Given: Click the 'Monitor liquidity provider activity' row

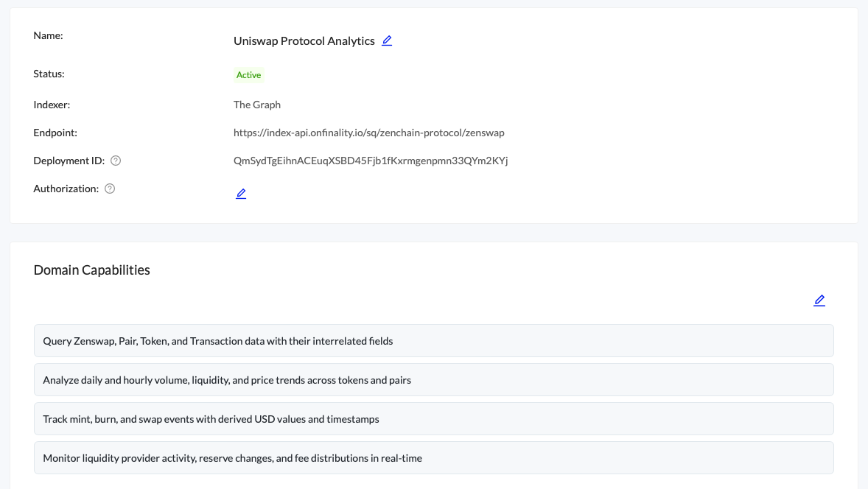Looking at the screenshot, I should (x=433, y=458).
